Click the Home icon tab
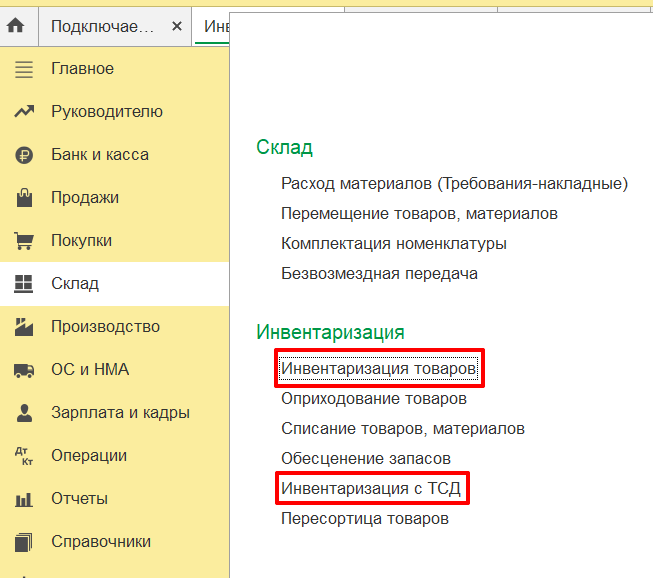Image resolution: width=653 pixels, height=578 pixels. (x=16, y=26)
